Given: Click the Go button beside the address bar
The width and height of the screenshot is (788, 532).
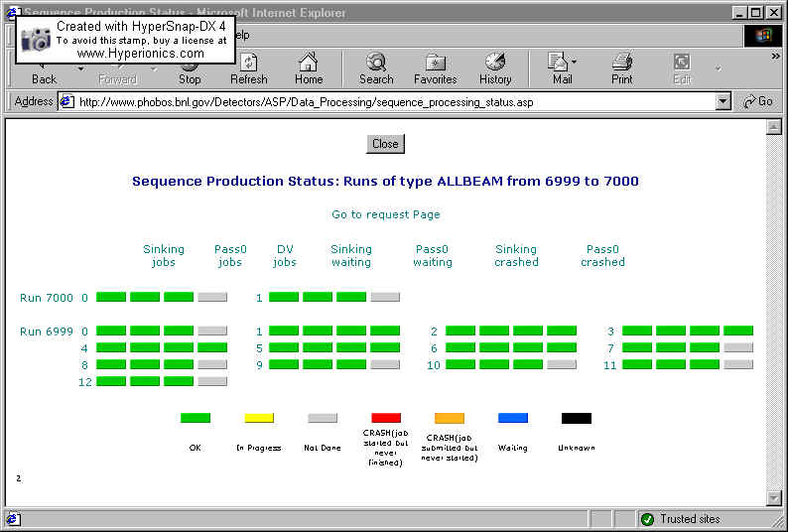Looking at the screenshot, I should click(x=758, y=101).
